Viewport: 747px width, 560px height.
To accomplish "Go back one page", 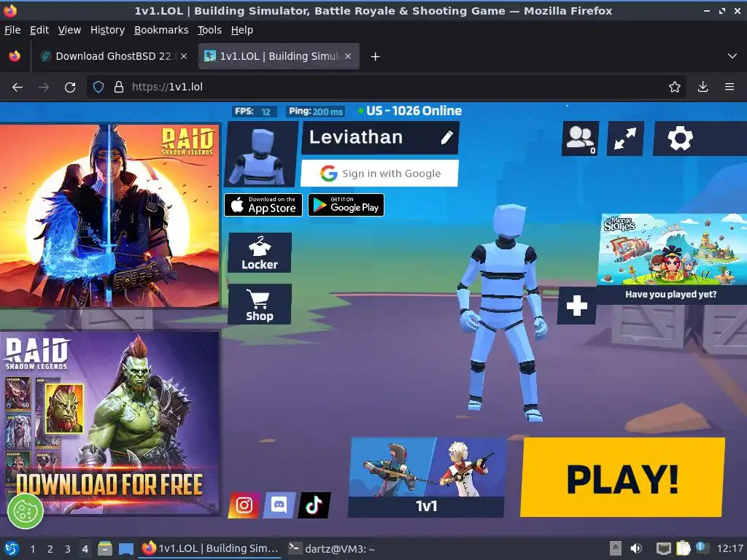I will pyautogui.click(x=18, y=87).
